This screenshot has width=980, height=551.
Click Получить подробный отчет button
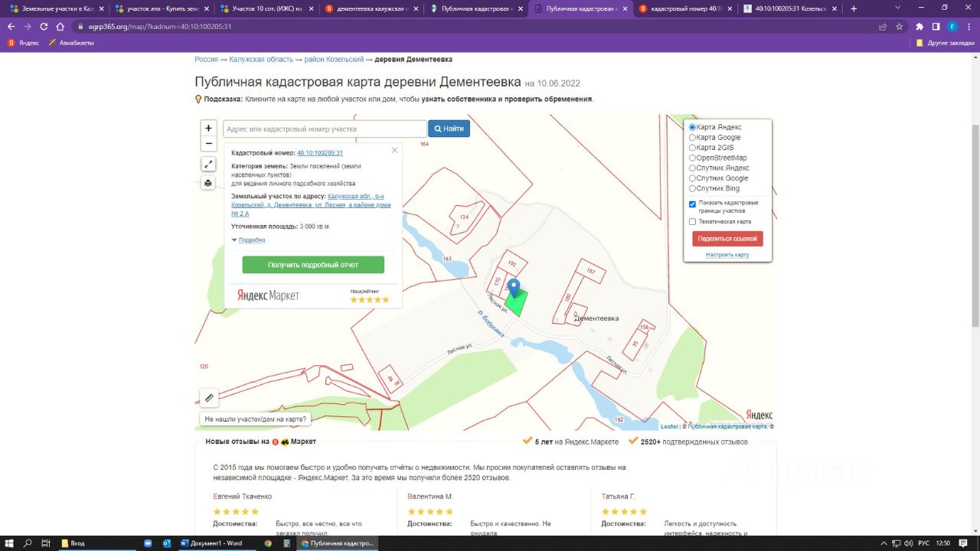click(x=313, y=265)
